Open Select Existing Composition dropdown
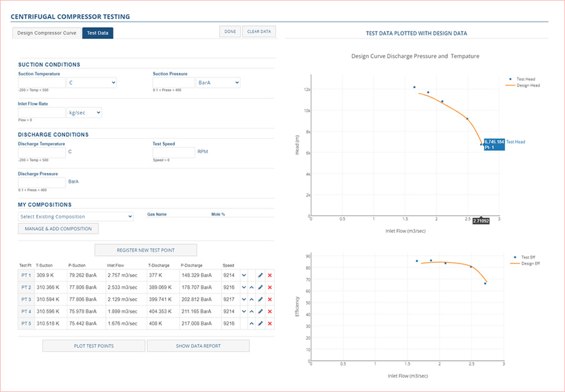Image resolution: width=565 pixels, height=392 pixels. [x=76, y=217]
